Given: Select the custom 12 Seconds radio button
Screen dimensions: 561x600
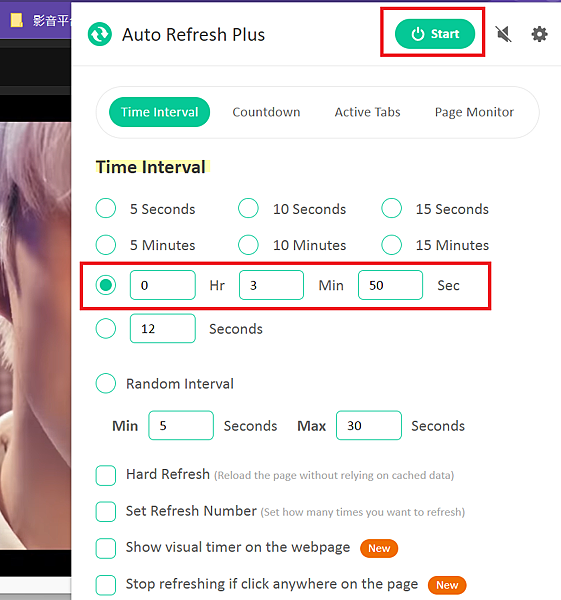Looking at the screenshot, I should point(106,328).
